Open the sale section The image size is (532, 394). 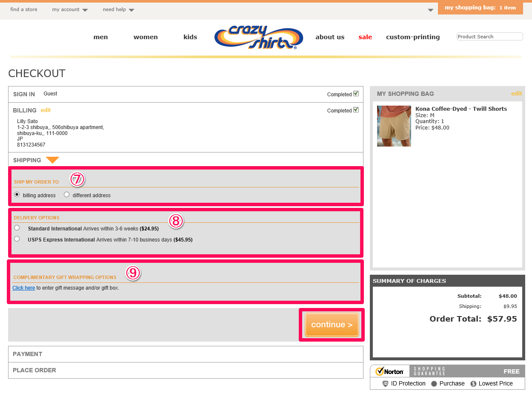click(365, 37)
